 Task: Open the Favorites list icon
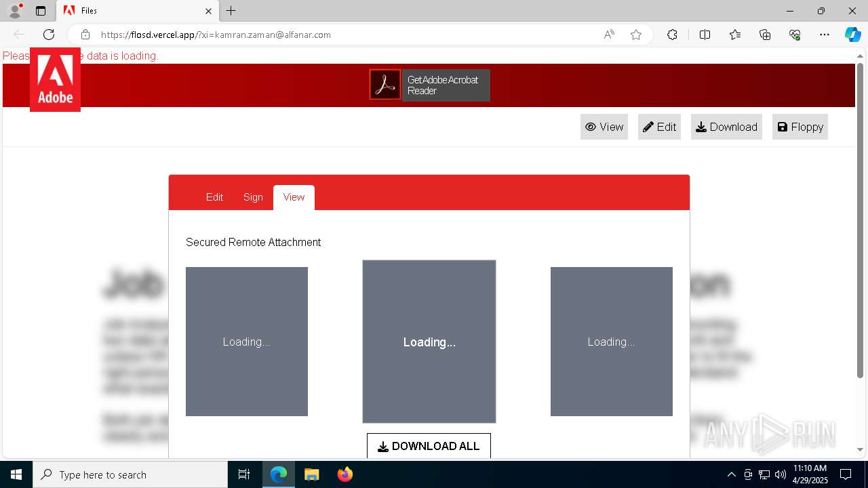(x=735, y=35)
